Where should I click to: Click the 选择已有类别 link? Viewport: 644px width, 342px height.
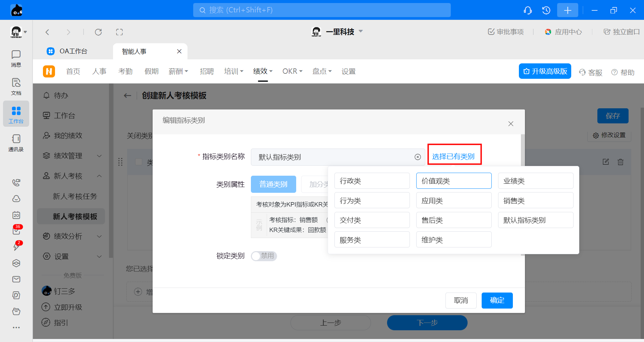click(x=453, y=157)
